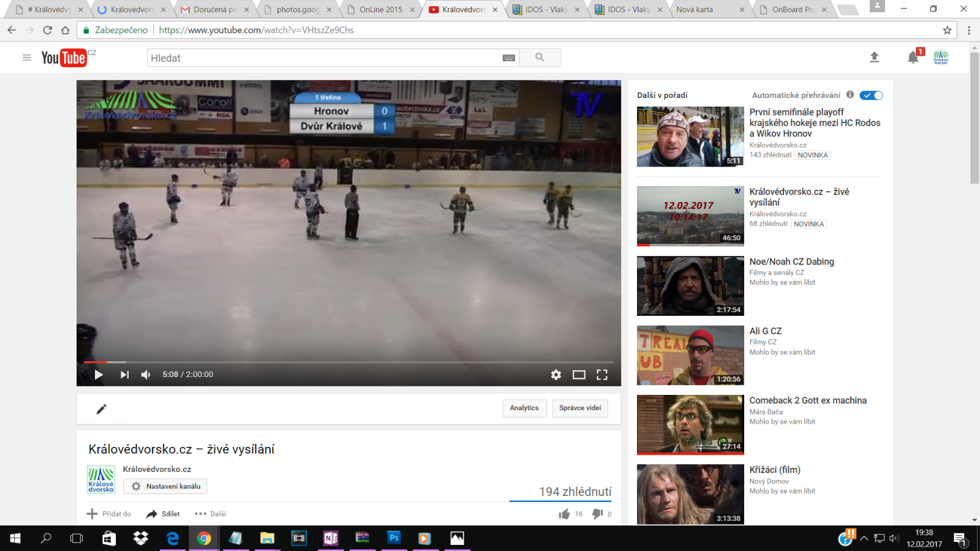Viewport: 980px width, 551px height.
Task: Click the upload video arrow icon
Action: pyautogui.click(x=874, y=58)
